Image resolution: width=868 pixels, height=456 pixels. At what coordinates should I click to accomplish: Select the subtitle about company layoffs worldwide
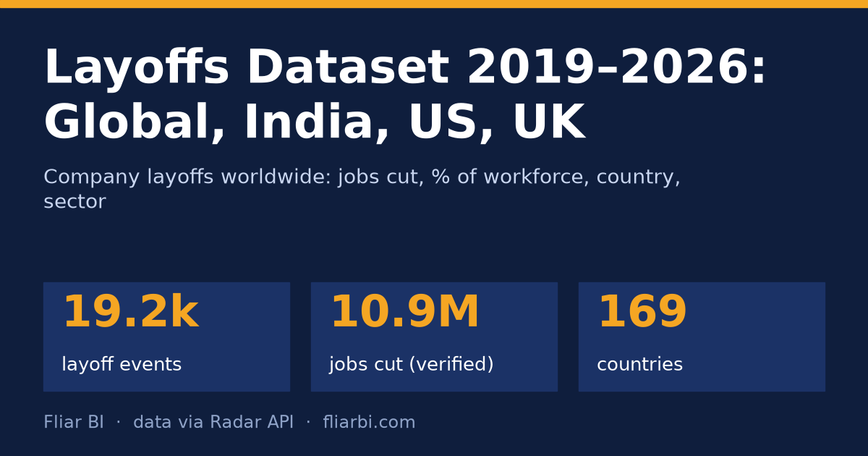pyautogui.click(x=362, y=189)
